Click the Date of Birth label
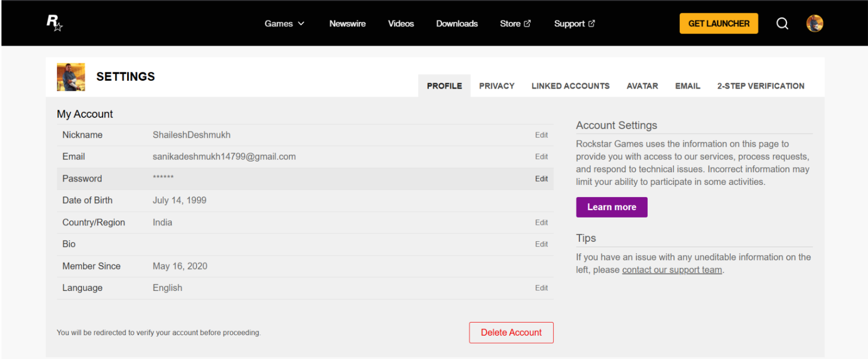This screenshot has height=359, width=868. click(87, 200)
